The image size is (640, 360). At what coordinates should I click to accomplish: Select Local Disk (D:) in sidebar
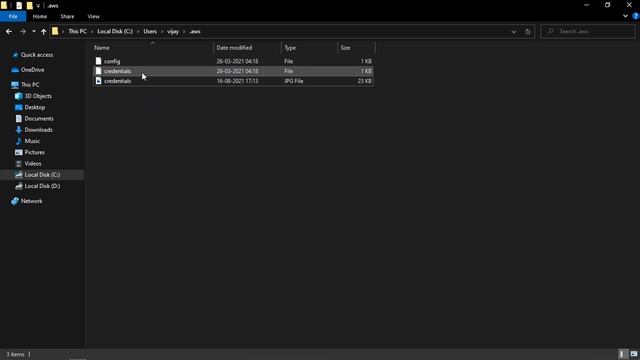tap(42, 186)
